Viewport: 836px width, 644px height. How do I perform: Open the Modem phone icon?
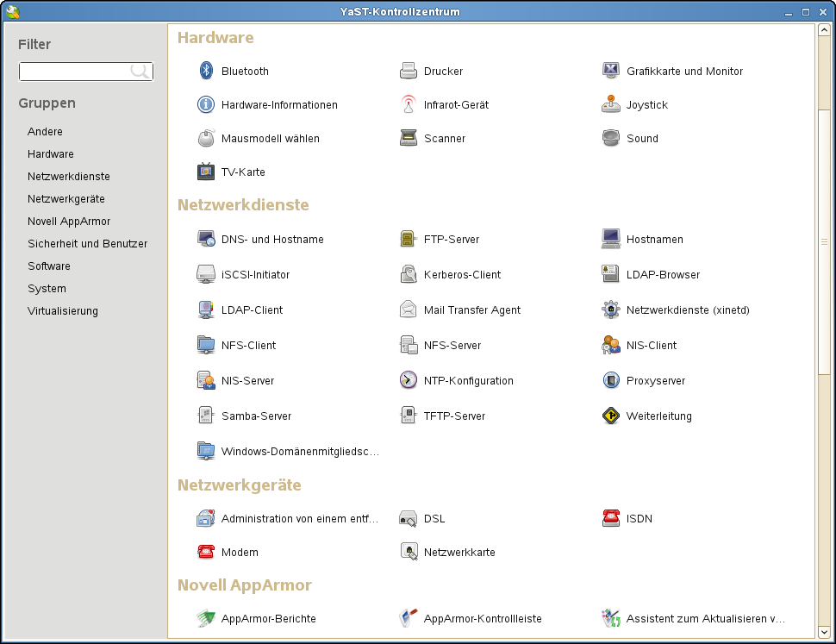[x=206, y=552]
